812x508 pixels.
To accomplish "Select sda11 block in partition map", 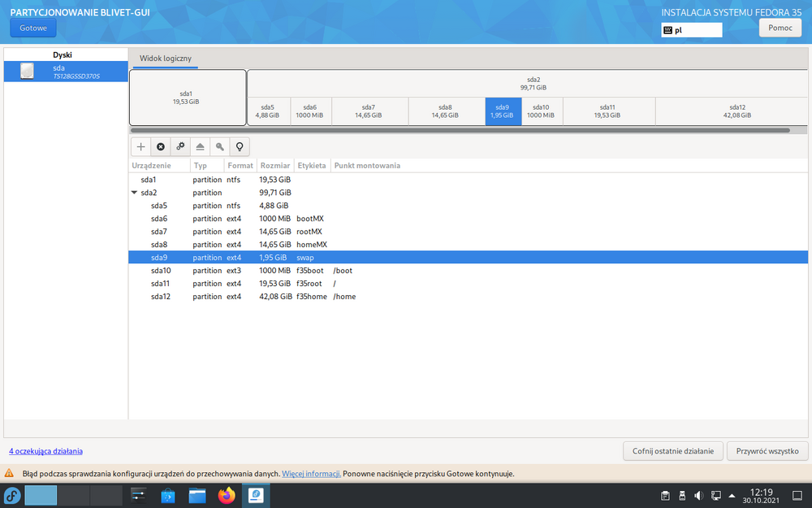I will pos(608,111).
